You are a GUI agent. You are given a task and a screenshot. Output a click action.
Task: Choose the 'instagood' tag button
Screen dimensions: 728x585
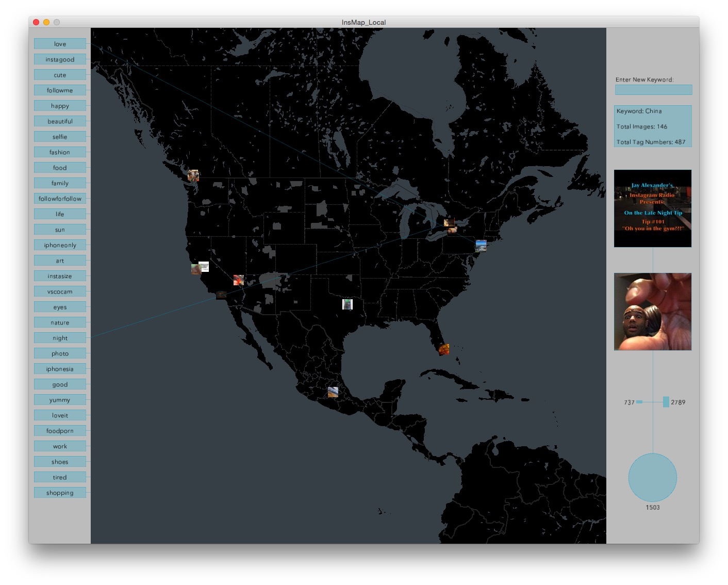(x=60, y=59)
